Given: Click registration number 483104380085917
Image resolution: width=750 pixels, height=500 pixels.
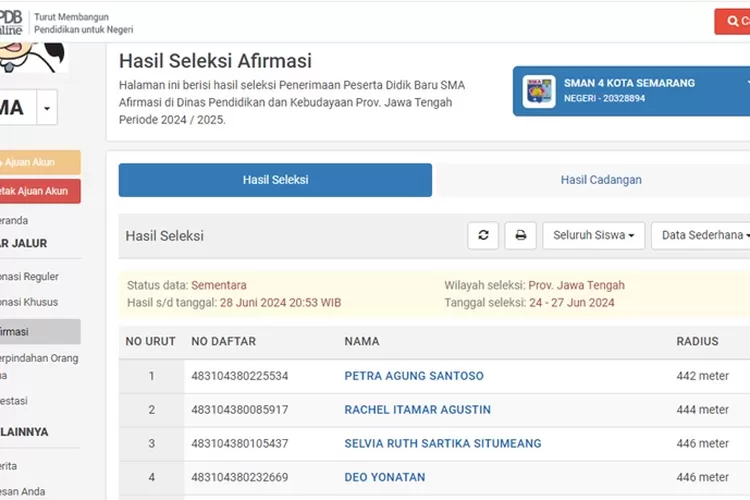Looking at the screenshot, I should [x=240, y=410].
